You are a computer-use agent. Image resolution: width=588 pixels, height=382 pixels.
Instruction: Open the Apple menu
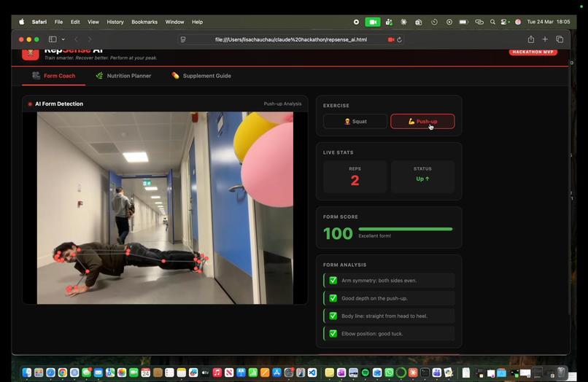22,22
